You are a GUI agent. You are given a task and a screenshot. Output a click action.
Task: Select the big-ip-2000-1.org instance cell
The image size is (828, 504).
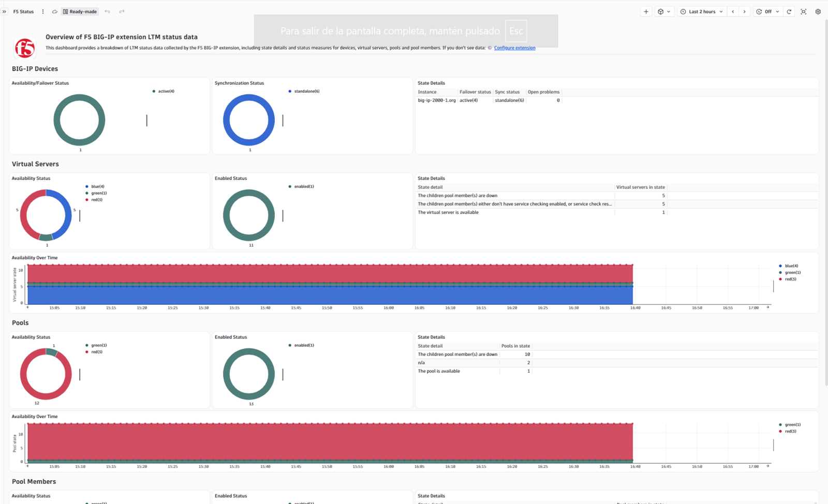tap(437, 100)
